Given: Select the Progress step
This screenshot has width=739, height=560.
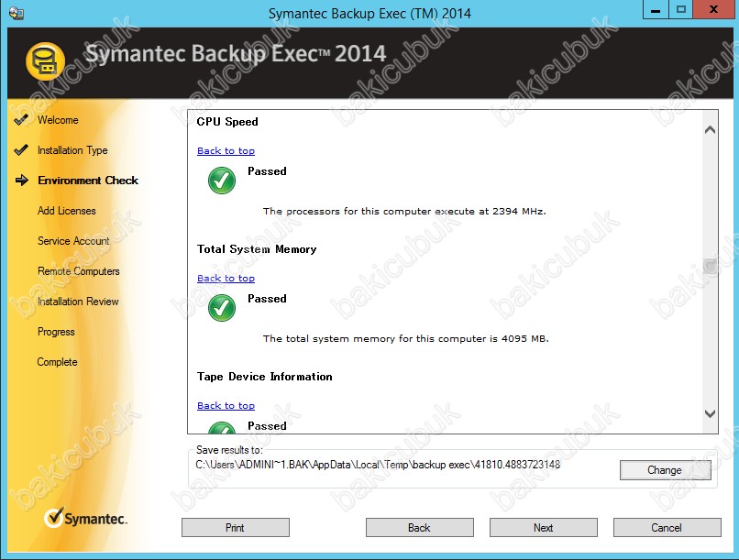Looking at the screenshot, I should click(x=56, y=332).
